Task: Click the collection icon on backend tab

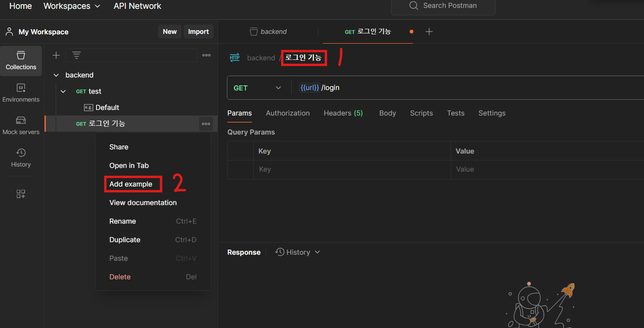Action: [x=253, y=32]
